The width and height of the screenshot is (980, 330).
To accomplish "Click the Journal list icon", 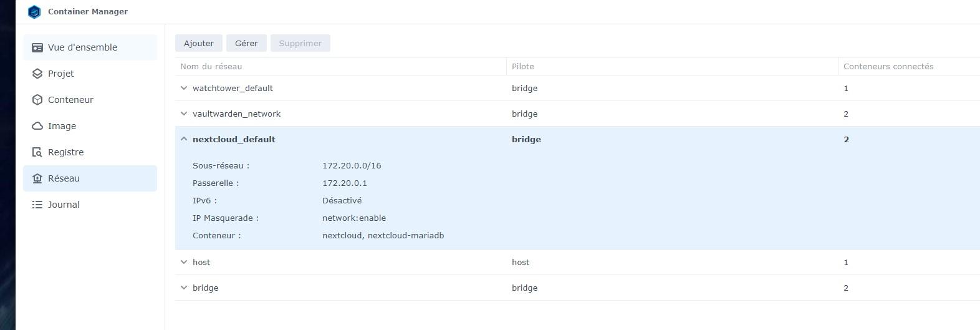I will click(37, 205).
